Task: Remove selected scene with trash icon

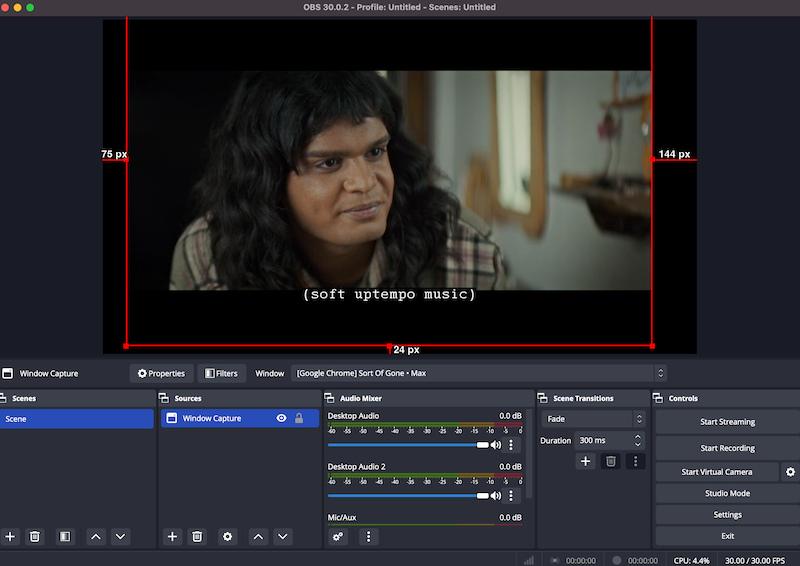Action: tap(35, 536)
